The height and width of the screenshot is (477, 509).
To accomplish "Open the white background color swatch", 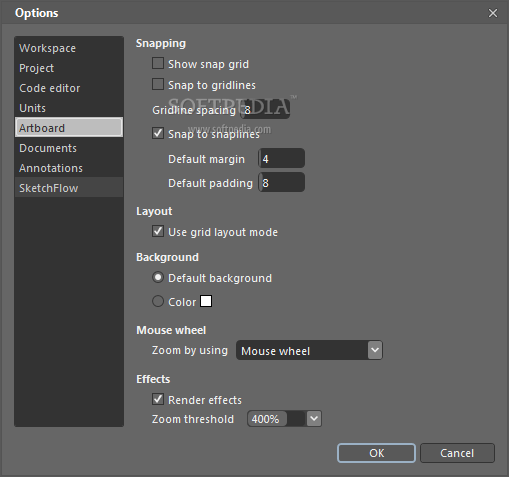I will pos(206,301).
